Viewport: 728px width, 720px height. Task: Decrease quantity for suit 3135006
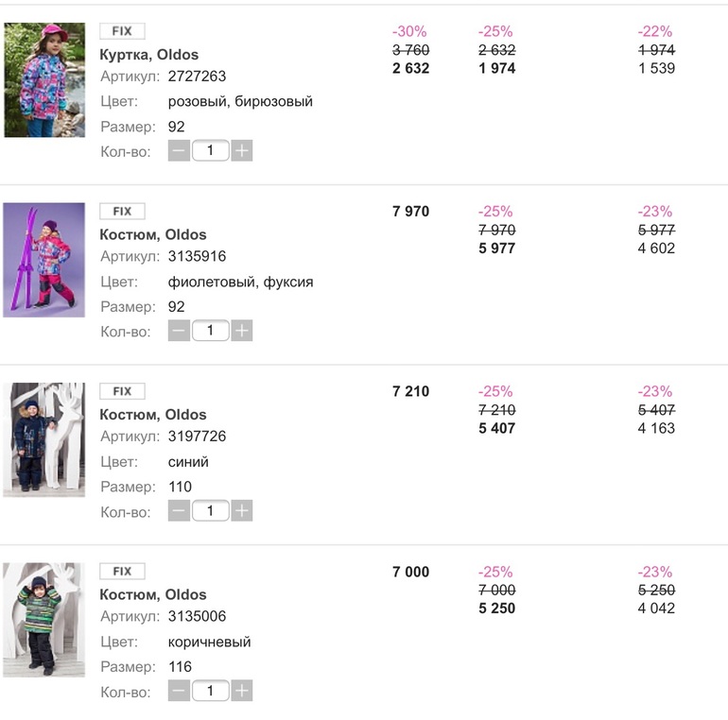click(x=179, y=691)
